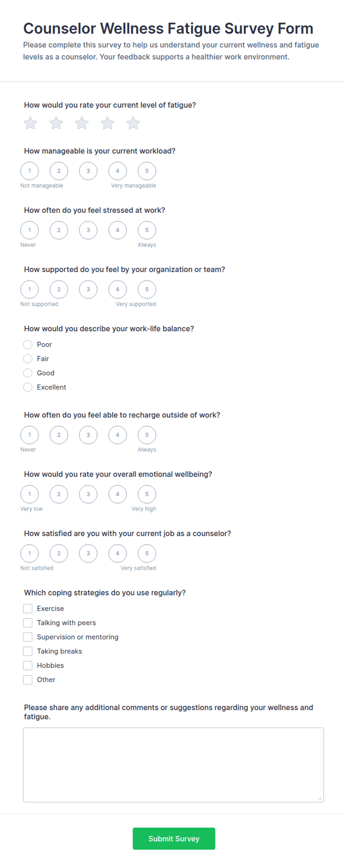
Task: Choose the fourth star in fatigue rating
Action: 108,123
